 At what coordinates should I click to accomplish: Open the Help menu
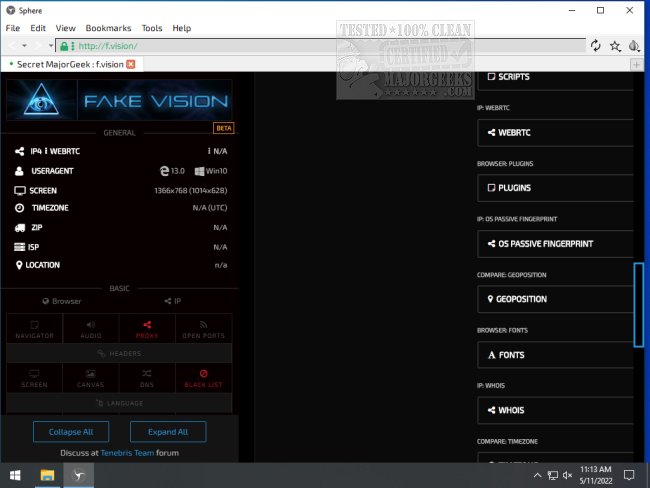[182, 28]
